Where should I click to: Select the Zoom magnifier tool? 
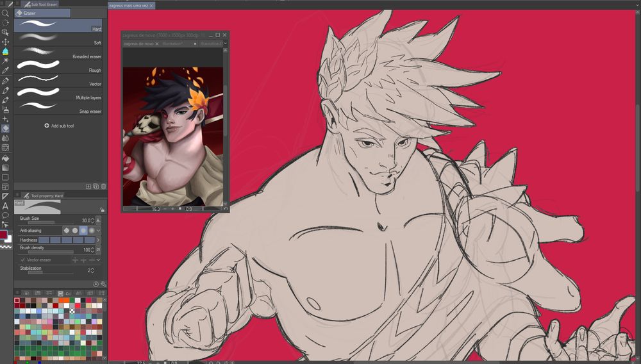pos(5,13)
